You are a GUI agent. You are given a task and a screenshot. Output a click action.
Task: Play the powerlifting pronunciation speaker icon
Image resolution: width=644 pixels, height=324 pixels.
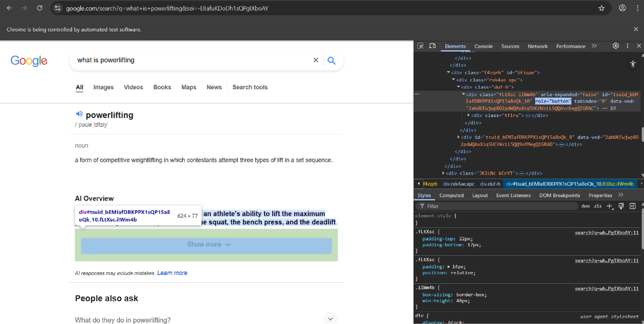pyautogui.click(x=79, y=114)
